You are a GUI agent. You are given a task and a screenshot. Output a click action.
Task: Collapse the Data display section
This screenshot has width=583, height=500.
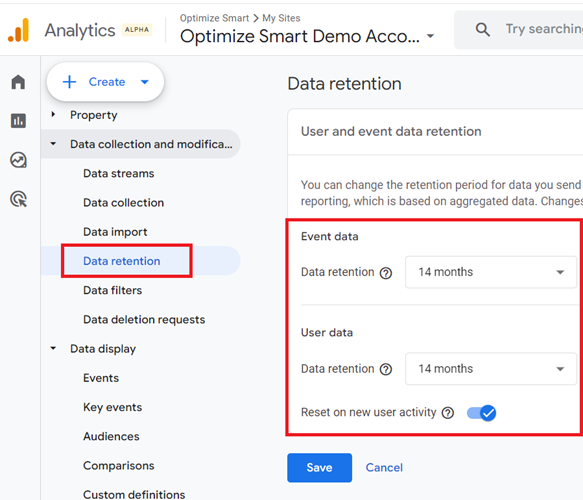click(53, 348)
